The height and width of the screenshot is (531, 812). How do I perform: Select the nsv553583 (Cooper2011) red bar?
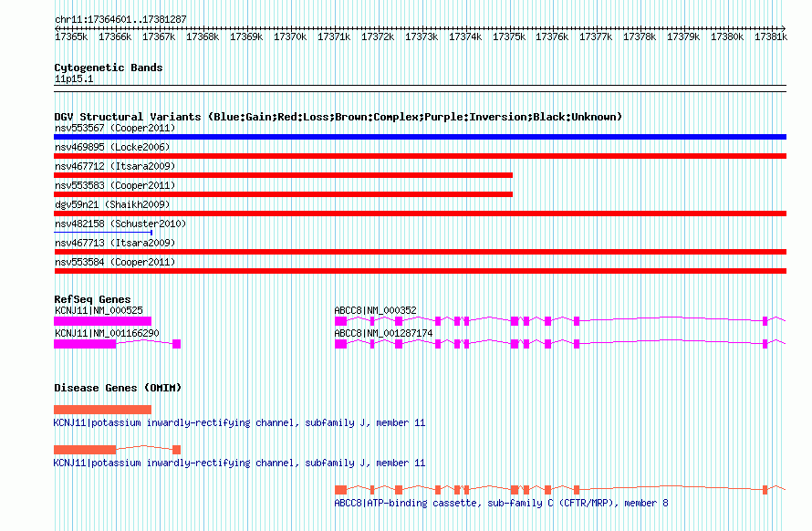[x=283, y=194]
